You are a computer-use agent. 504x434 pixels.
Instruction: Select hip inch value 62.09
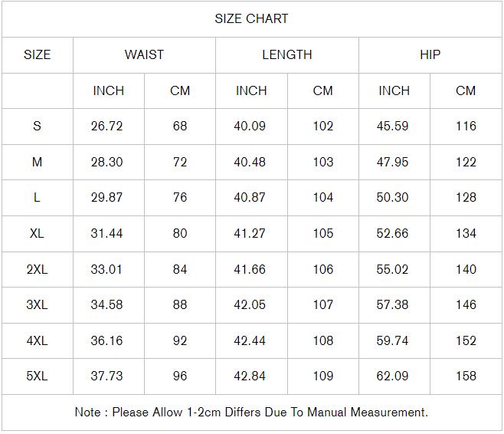[392, 376]
